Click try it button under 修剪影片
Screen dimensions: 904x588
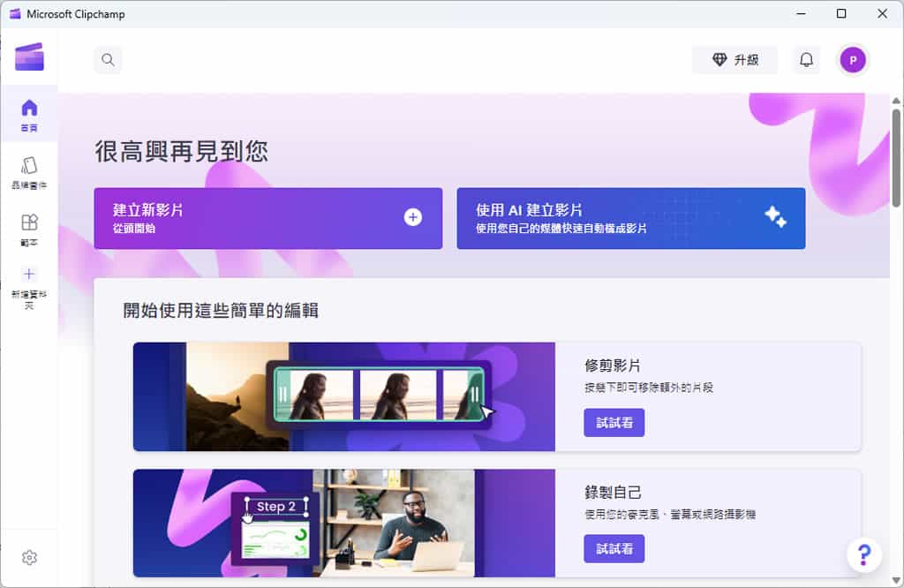tap(614, 423)
